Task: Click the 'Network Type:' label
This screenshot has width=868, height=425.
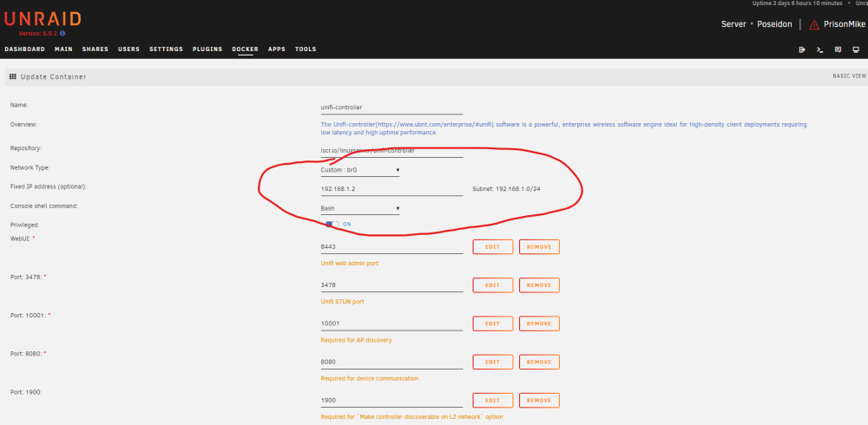Action: click(x=30, y=167)
